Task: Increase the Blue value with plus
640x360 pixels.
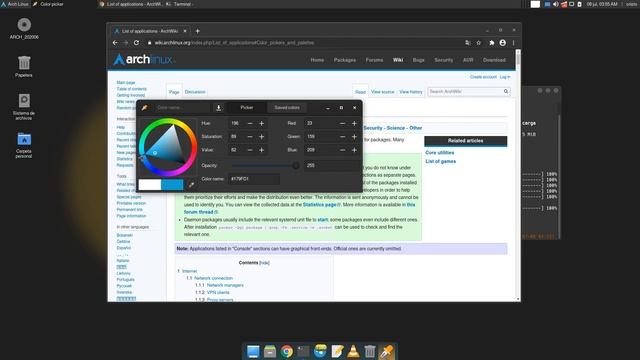Action: 354,150
